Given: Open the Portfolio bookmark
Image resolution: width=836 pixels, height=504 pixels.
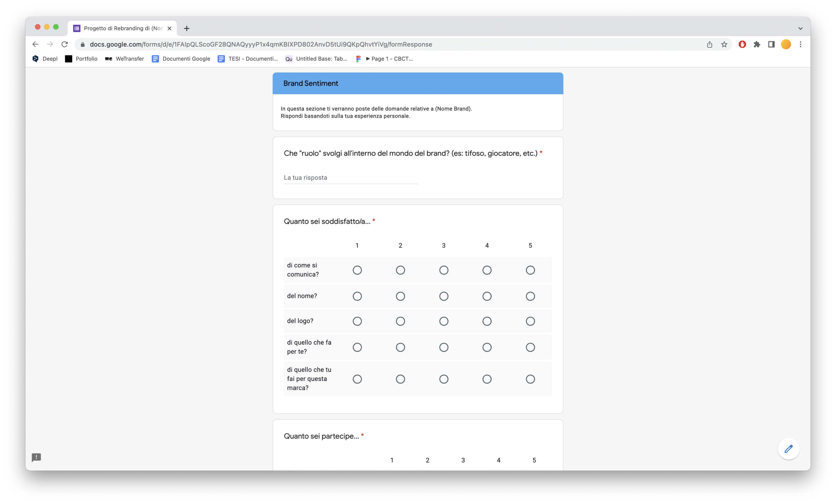Looking at the screenshot, I should [x=81, y=59].
